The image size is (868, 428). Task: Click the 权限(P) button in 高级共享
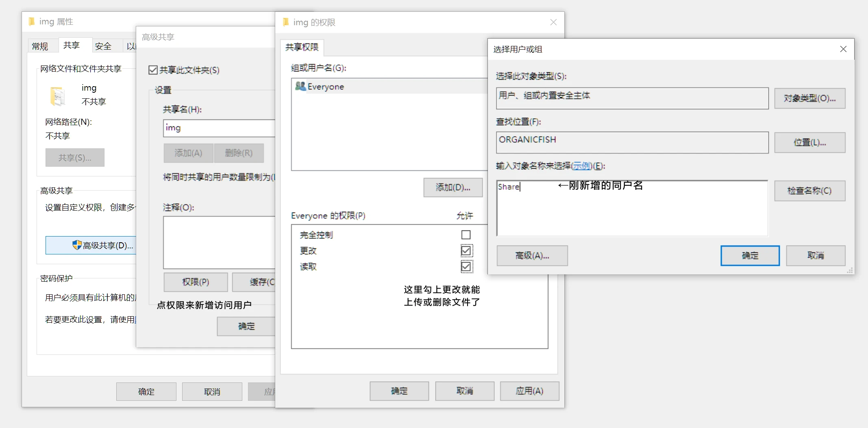(196, 282)
